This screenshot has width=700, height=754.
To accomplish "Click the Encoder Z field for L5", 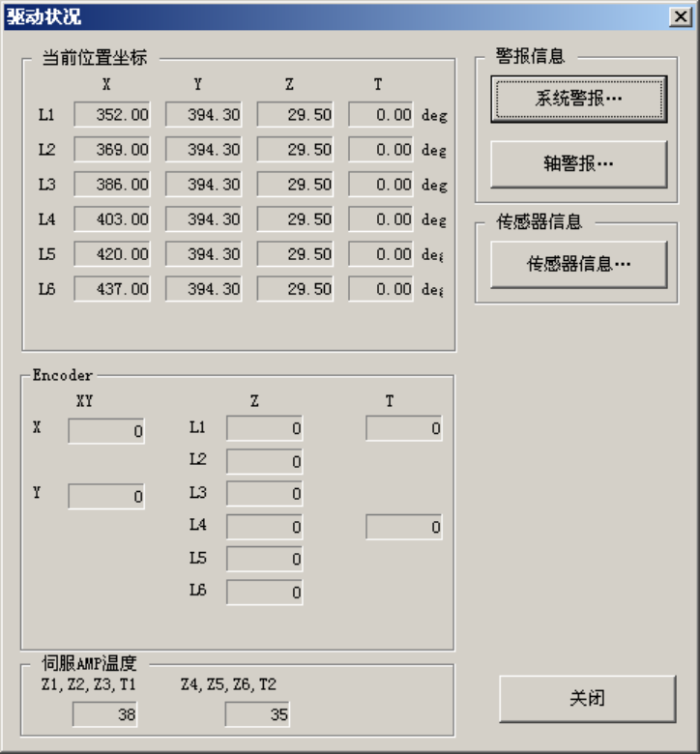I will click(265, 560).
